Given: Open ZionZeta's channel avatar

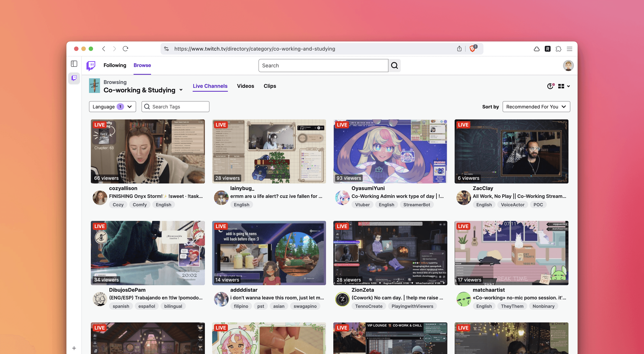Looking at the screenshot, I should (342, 299).
